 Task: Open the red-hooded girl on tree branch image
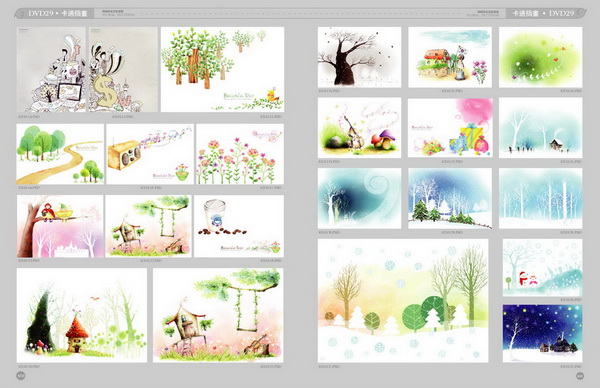click(x=60, y=226)
